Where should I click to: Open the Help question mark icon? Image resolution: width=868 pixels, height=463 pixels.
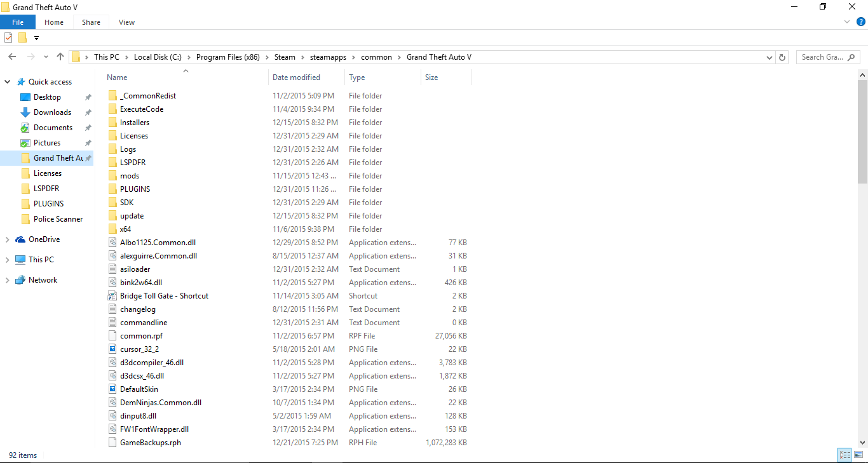[861, 22]
